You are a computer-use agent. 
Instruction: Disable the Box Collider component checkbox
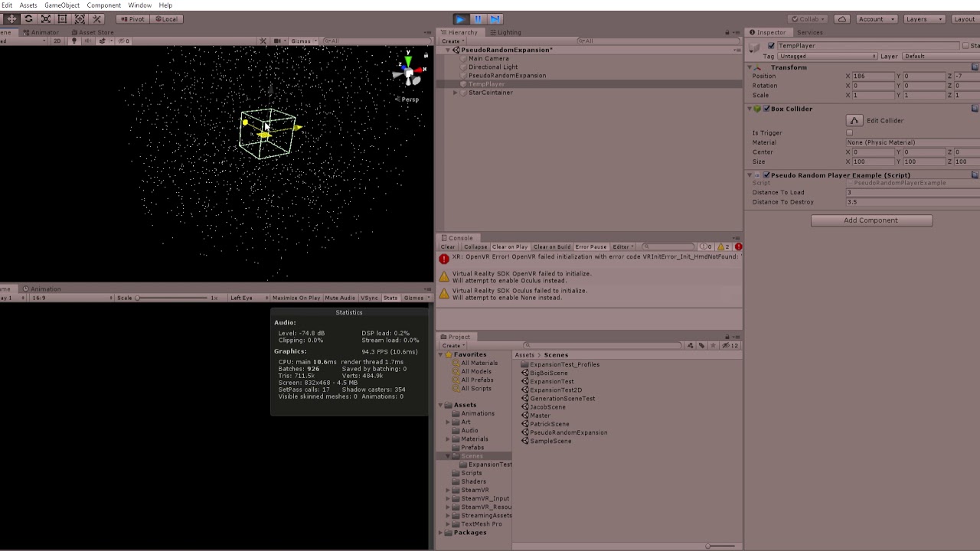[x=766, y=109]
